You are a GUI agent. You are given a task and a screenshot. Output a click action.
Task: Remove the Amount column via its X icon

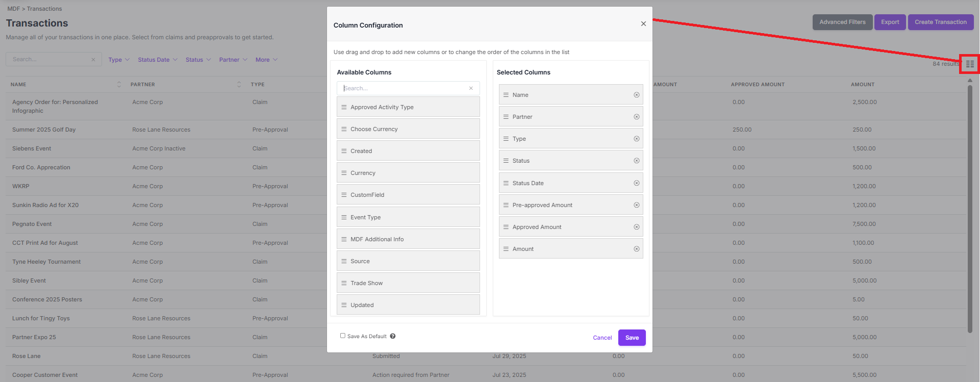(x=637, y=249)
